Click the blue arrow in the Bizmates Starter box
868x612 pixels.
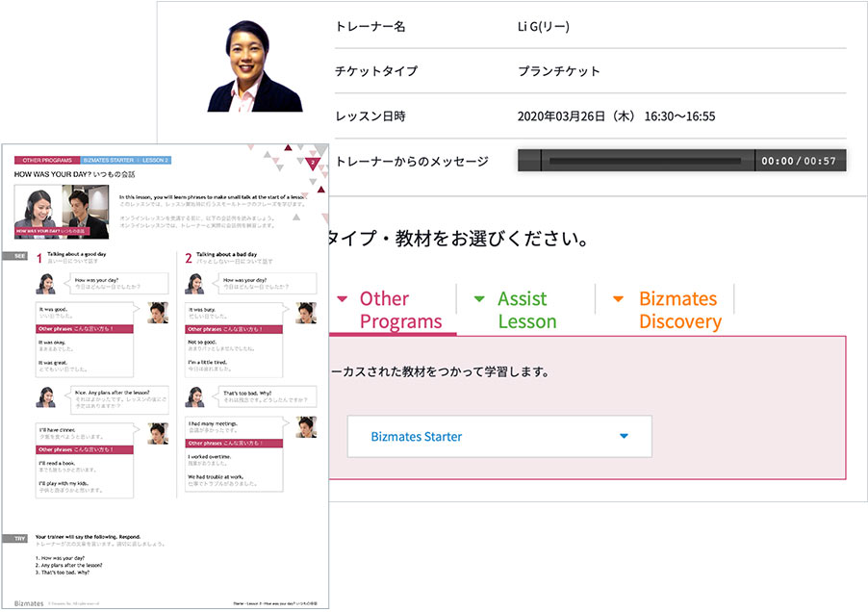pos(624,436)
